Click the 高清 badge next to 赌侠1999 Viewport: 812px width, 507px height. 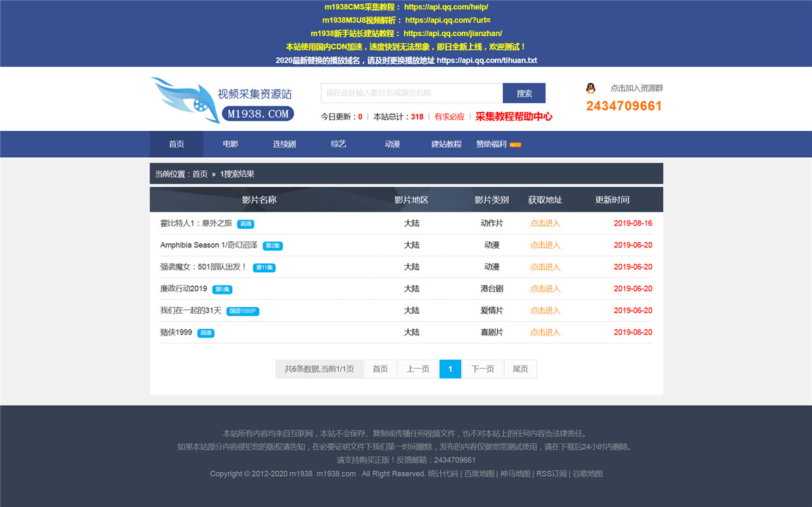click(206, 333)
